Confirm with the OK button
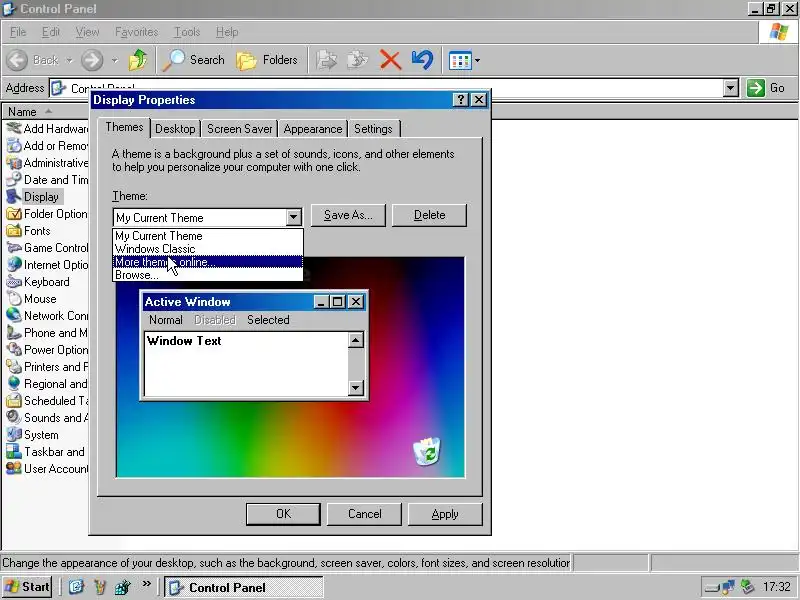This screenshot has width=800, height=600. (283, 514)
